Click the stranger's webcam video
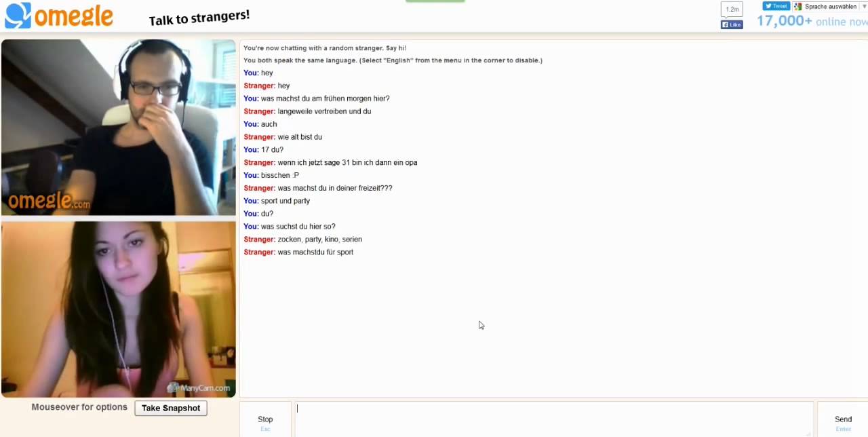Viewport: 868px width, 437px height. [x=119, y=127]
